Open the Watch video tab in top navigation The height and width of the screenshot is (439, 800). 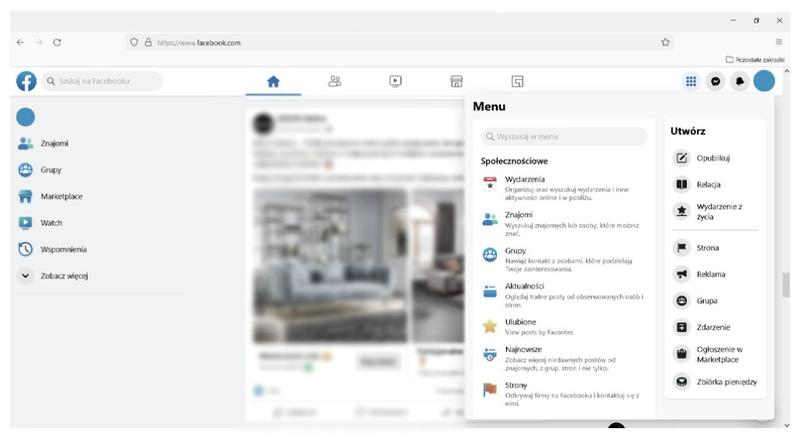click(395, 81)
